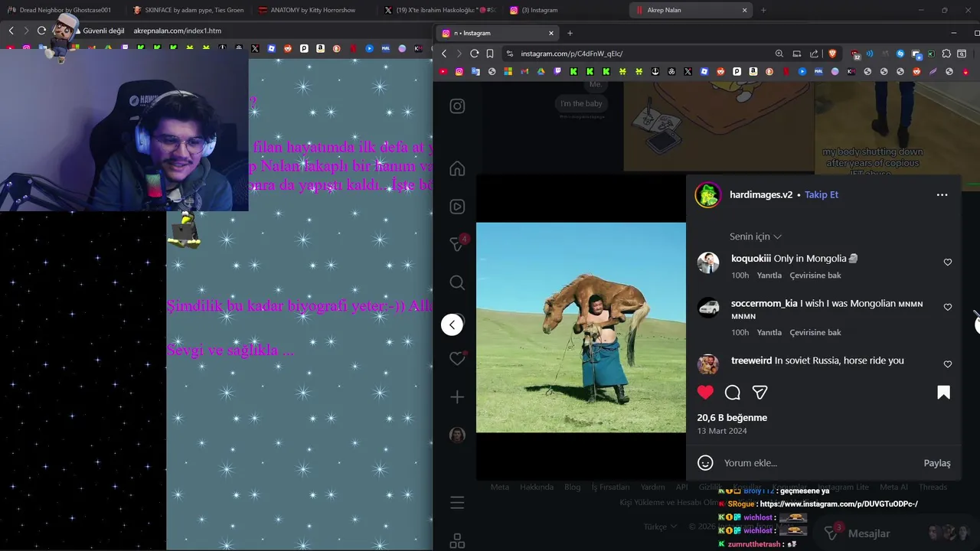Bookmark the Instagram page in the address bar
Image resolution: width=980 pixels, height=551 pixels.
click(490, 54)
